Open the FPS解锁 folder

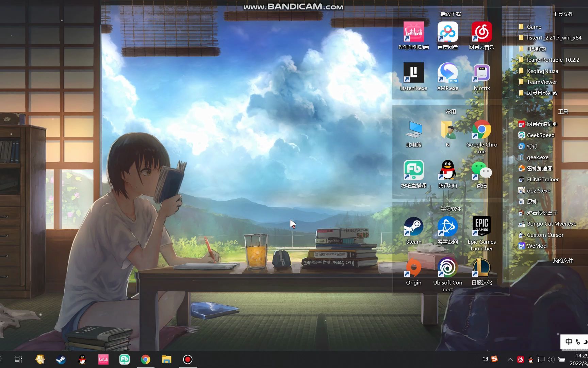pos(532,49)
